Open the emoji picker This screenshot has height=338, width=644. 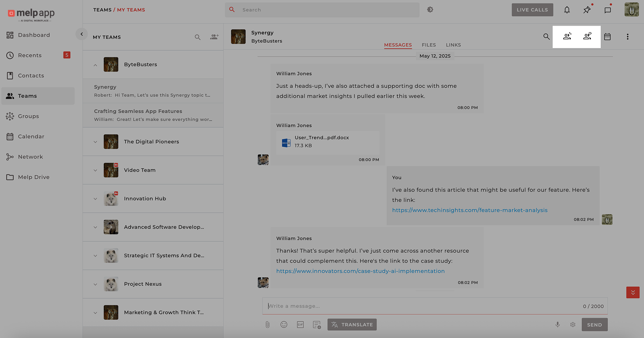point(284,325)
